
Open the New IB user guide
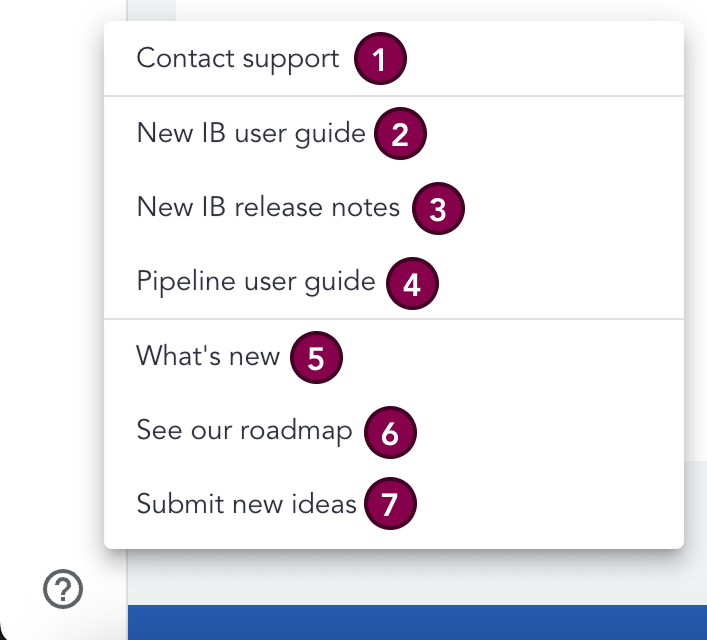[251, 133]
